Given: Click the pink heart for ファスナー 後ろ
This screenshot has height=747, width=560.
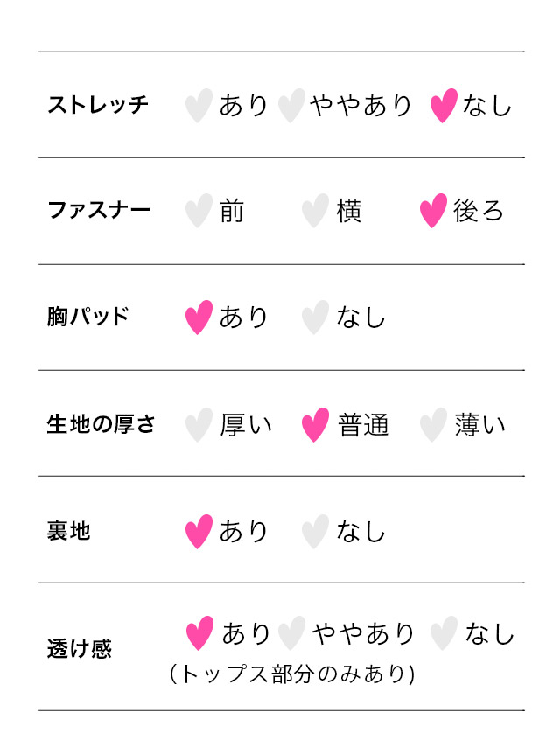Looking at the screenshot, I should [433, 211].
